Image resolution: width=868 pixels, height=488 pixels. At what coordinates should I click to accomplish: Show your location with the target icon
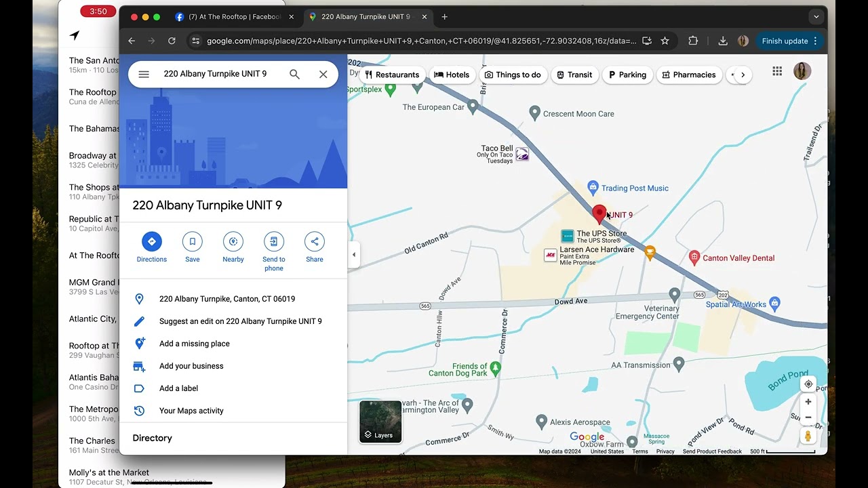808,384
